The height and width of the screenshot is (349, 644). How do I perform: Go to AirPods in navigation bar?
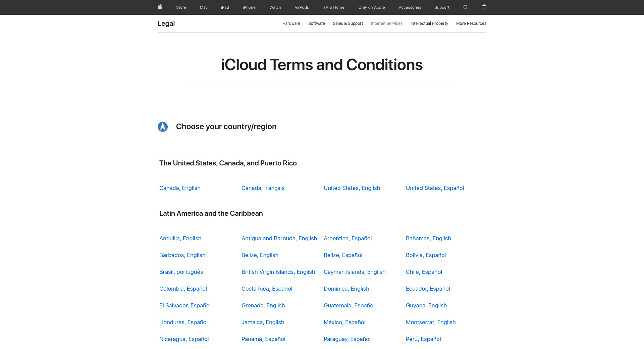click(302, 7)
